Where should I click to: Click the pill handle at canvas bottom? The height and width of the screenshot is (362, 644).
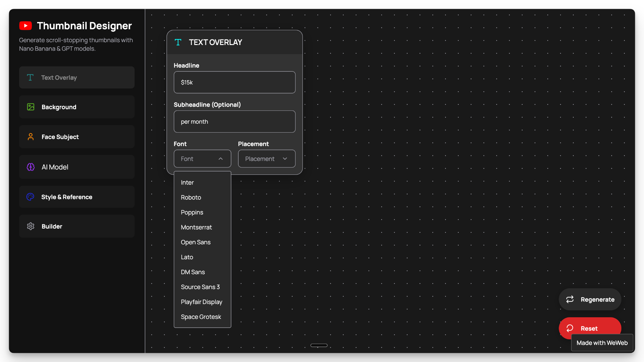pos(319,345)
